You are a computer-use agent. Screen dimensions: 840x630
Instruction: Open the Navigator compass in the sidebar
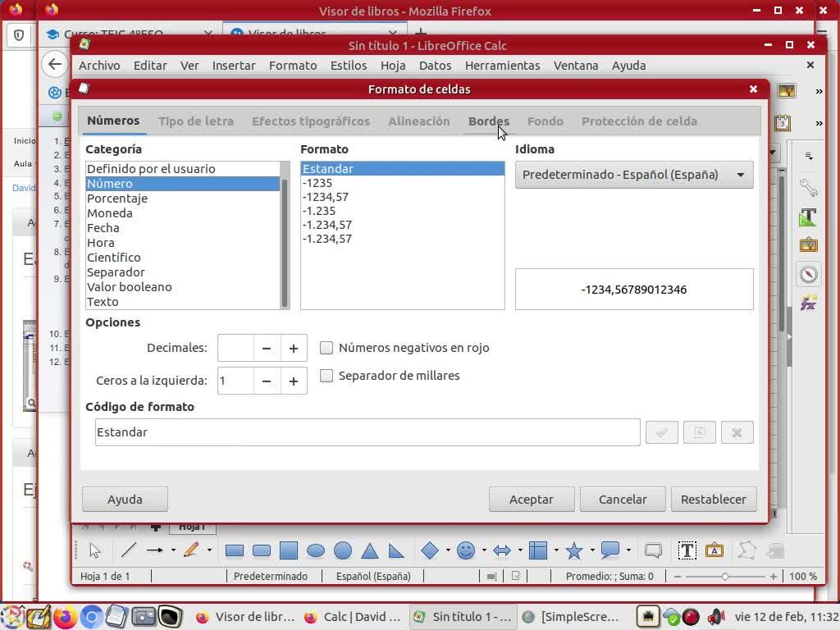tap(809, 274)
